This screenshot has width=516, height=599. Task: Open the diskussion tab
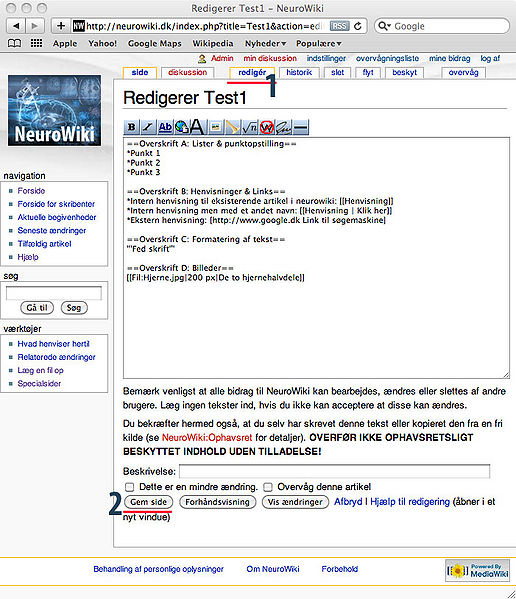tap(188, 72)
